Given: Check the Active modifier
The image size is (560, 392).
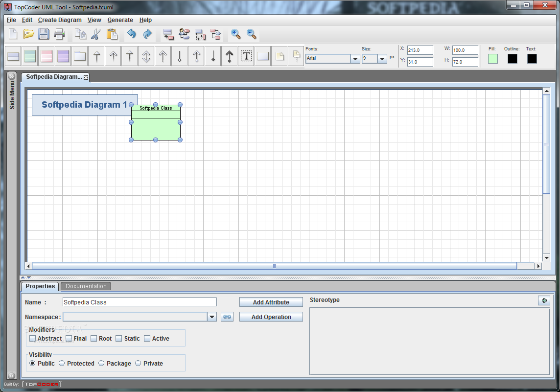Looking at the screenshot, I should coord(147,339).
